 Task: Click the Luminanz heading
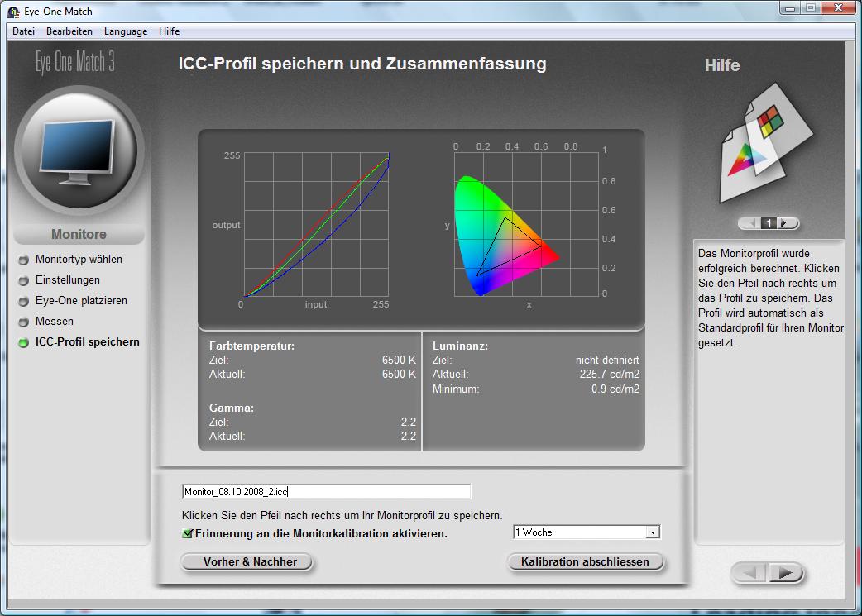pos(460,346)
